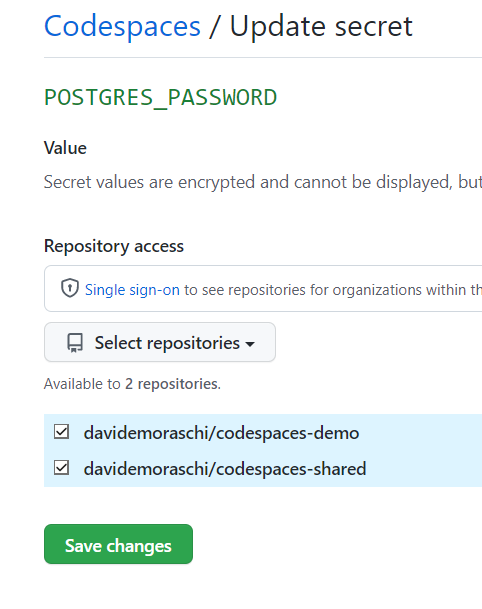482x609 pixels.
Task: Open the Select repositories dropdown
Action: point(160,342)
